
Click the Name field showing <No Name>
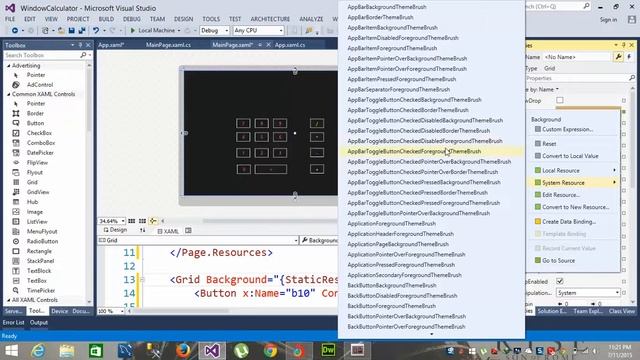577,57
